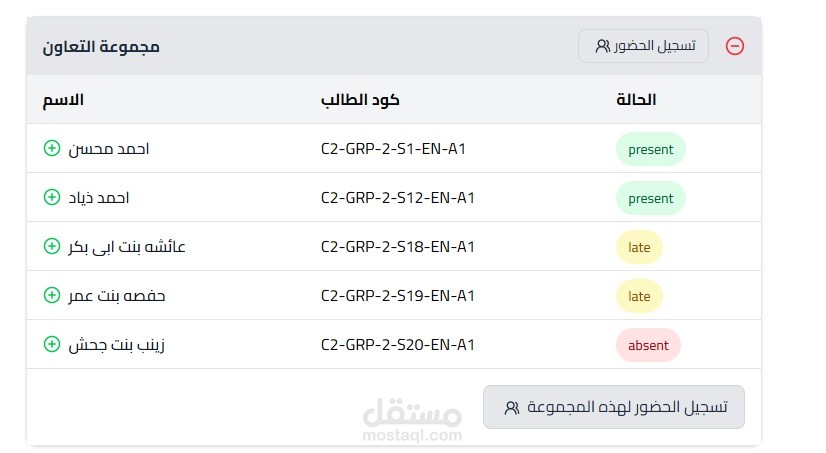Click users icon in header attendance button
826x453 pixels.
602,46
